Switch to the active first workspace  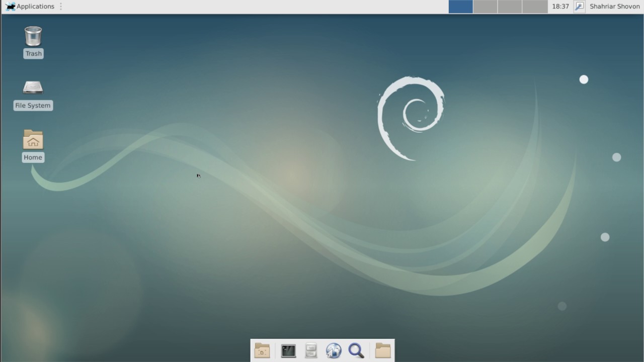click(x=460, y=7)
